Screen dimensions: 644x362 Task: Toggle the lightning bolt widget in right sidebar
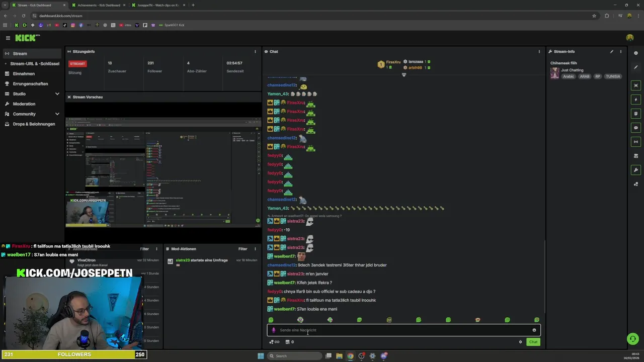click(x=636, y=100)
